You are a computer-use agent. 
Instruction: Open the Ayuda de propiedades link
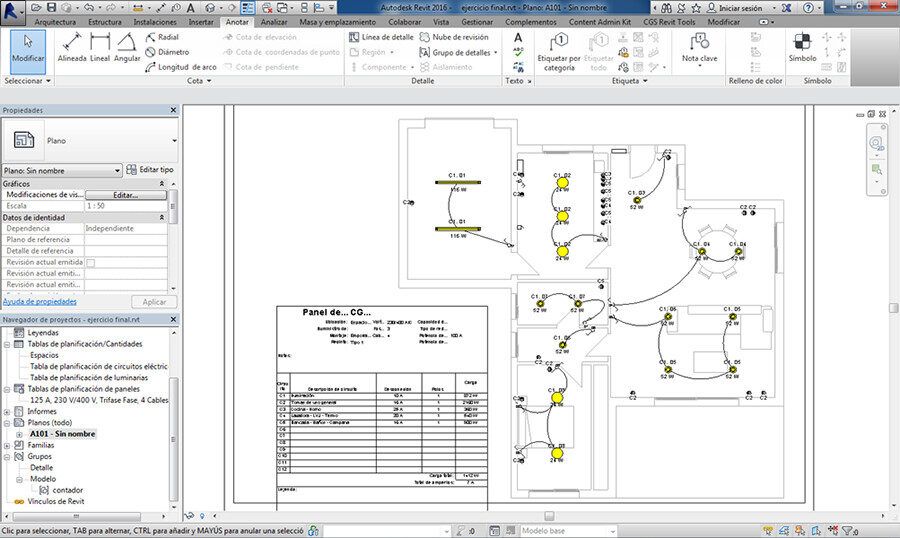pos(39,301)
